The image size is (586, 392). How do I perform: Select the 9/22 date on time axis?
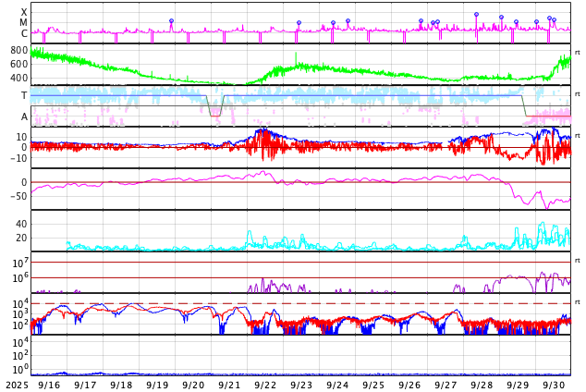coord(265,385)
